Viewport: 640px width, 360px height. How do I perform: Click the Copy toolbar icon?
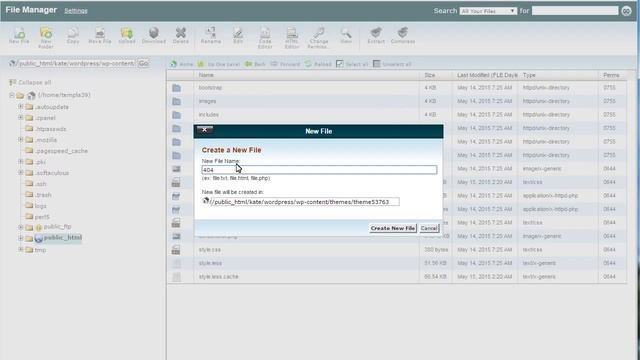[x=73, y=36]
